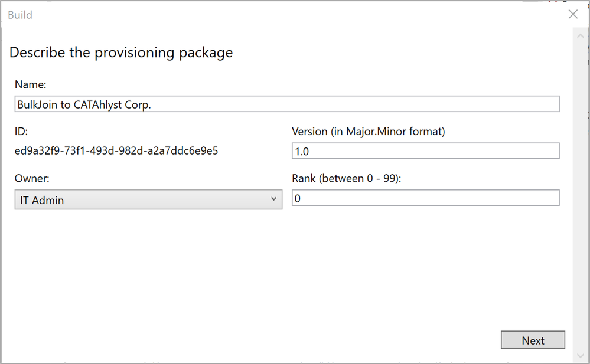
Task: Click the Owner dropdown chevron arrow
Action: pos(273,199)
